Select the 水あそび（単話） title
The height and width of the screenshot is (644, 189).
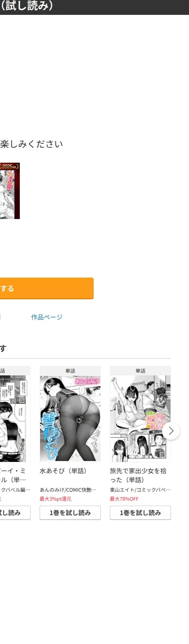tap(63, 471)
